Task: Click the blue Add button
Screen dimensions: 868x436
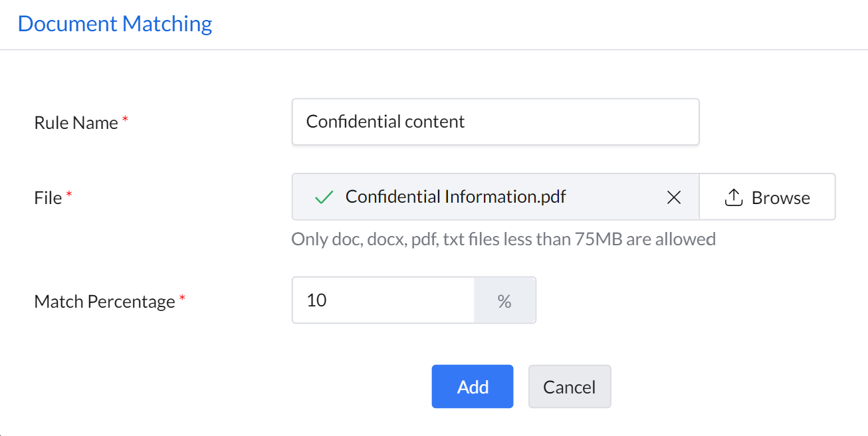Action: coord(473,387)
